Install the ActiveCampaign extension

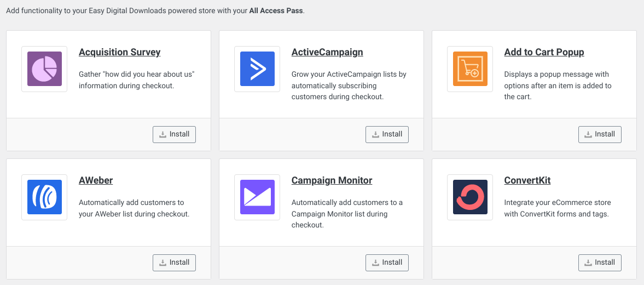coord(387,134)
